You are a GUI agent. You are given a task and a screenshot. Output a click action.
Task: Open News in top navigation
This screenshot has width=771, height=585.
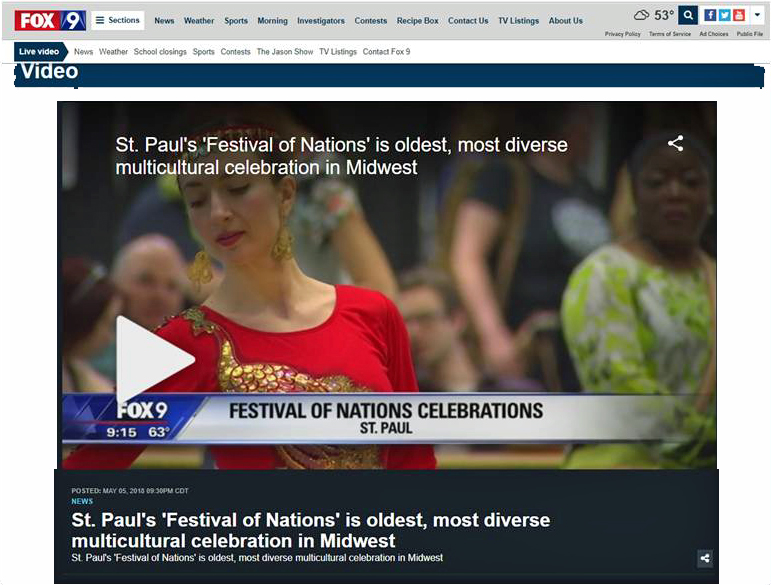[x=164, y=21]
